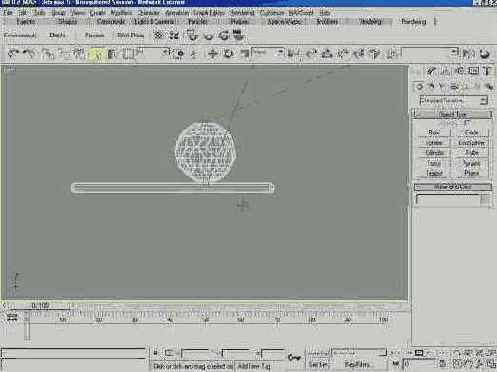Click the Pyramid primitive button

tap(472, 163)
